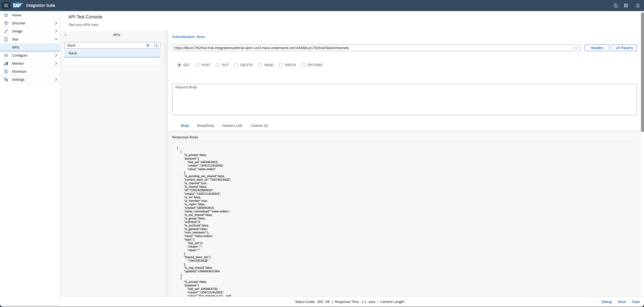
Task: Click the Monetize dollar icon
Action: (x=6, y=71)
